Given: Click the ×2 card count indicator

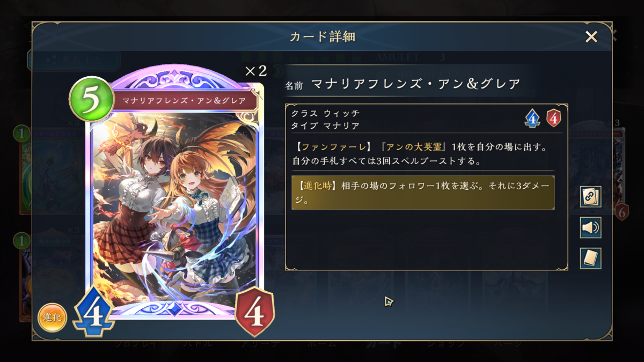Looking at the screenshot, I should pyautogui.click(x=255, y=71).
